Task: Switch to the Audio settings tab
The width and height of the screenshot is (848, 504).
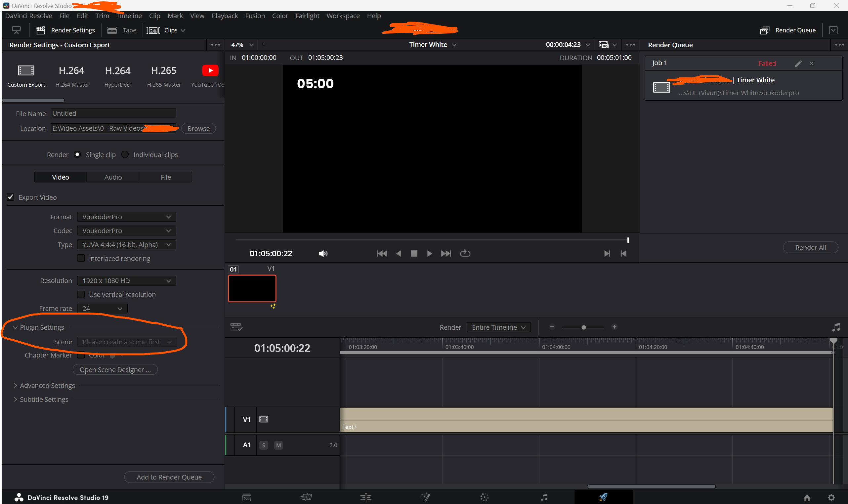Action: (113, 177)
